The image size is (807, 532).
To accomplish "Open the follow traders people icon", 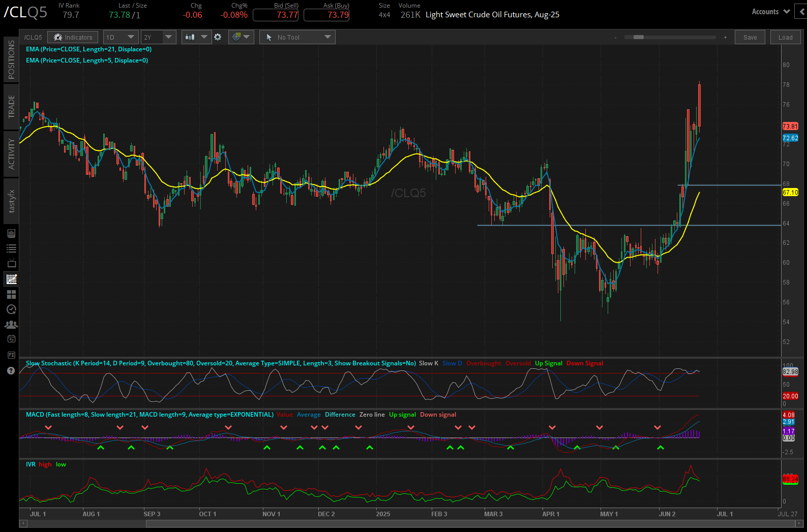I will point(11,324).
